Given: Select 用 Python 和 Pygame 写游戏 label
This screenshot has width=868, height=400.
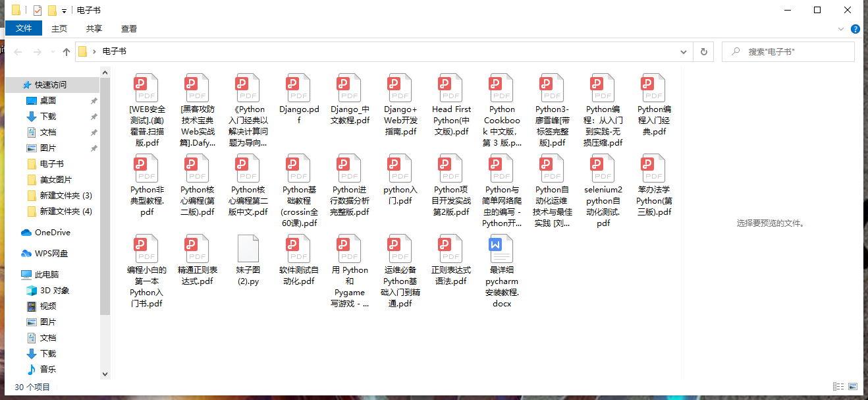Looking at the screenshot, I should pos(350,287).
